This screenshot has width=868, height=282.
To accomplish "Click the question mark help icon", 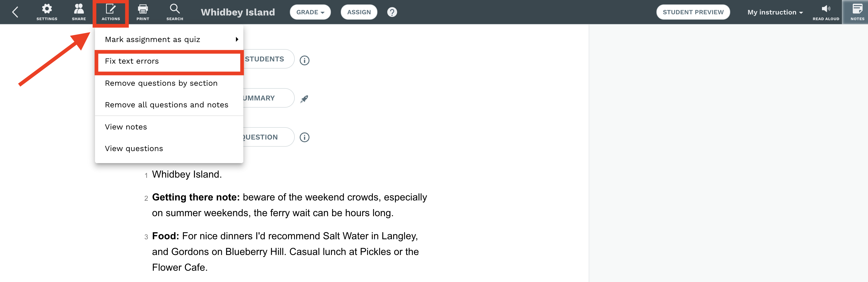I will tap(392, 12).
